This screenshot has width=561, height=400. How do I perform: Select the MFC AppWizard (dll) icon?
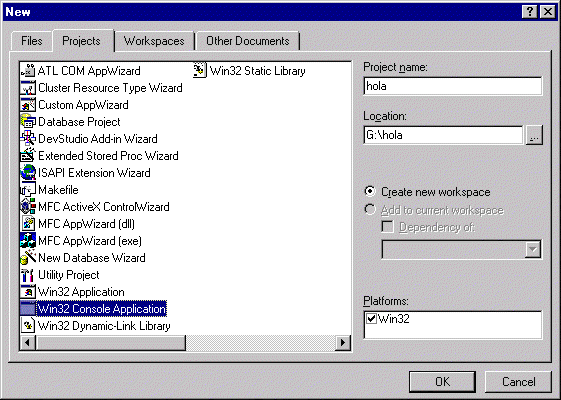click(x=28, y=224)
